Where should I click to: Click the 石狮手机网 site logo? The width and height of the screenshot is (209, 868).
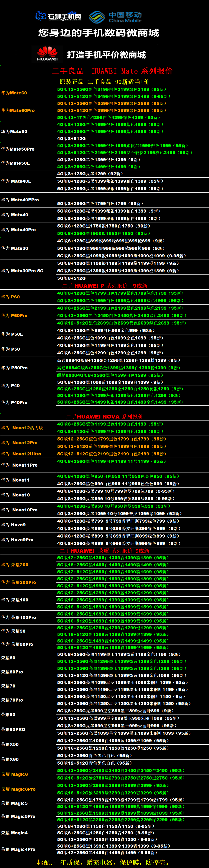[x=58, y=16]
